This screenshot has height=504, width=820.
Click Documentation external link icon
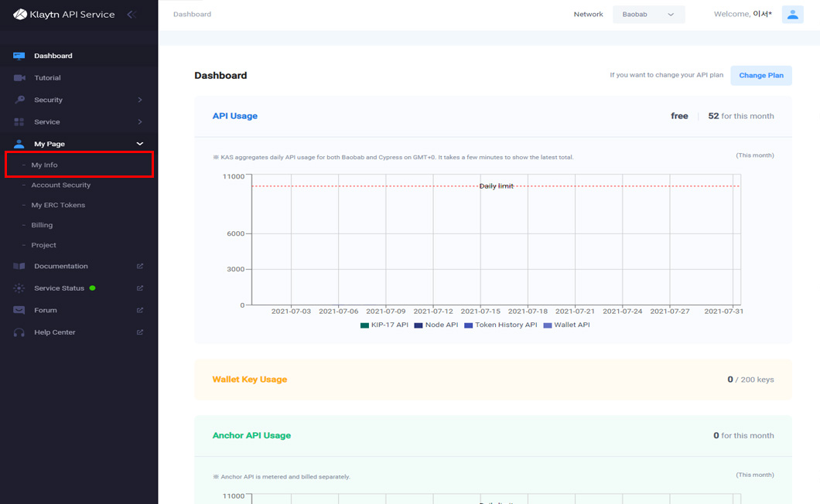pyautogui.click(x=139, y=266)
